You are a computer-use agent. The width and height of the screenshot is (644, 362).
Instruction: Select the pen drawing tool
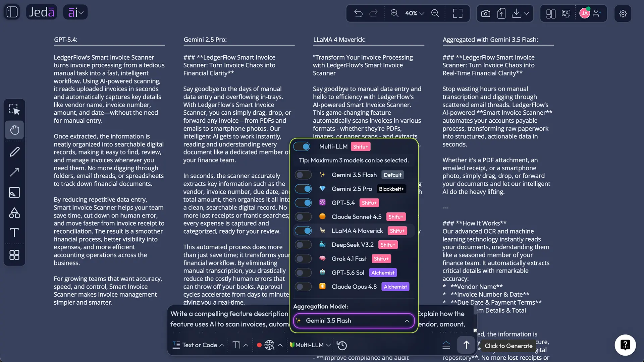click(14, 152)
